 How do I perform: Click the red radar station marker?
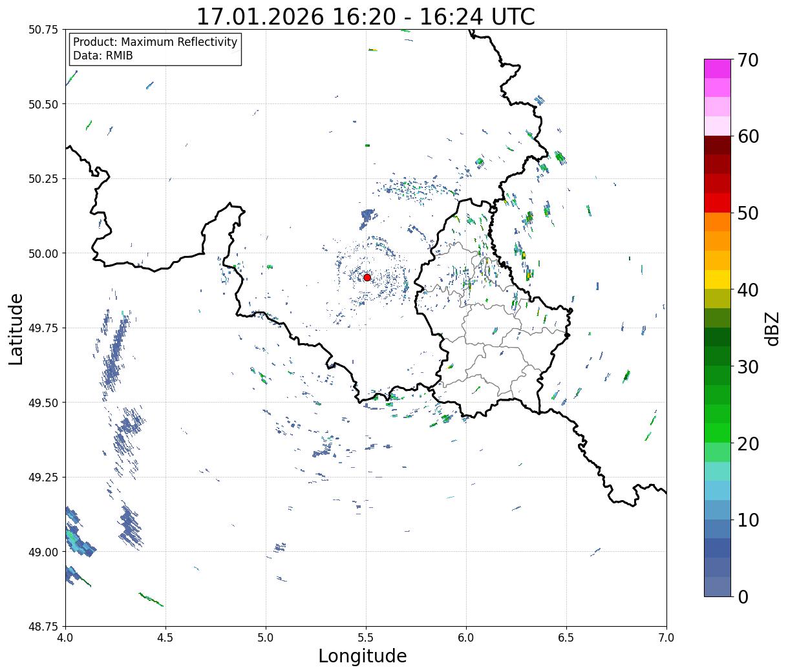coord(367,277)
